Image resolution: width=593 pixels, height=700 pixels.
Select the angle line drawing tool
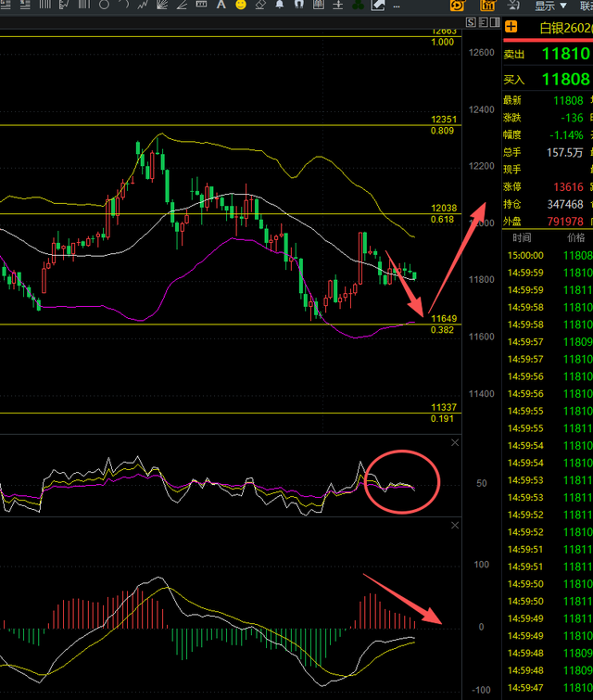pyautogui.click(x=182, y=5)
